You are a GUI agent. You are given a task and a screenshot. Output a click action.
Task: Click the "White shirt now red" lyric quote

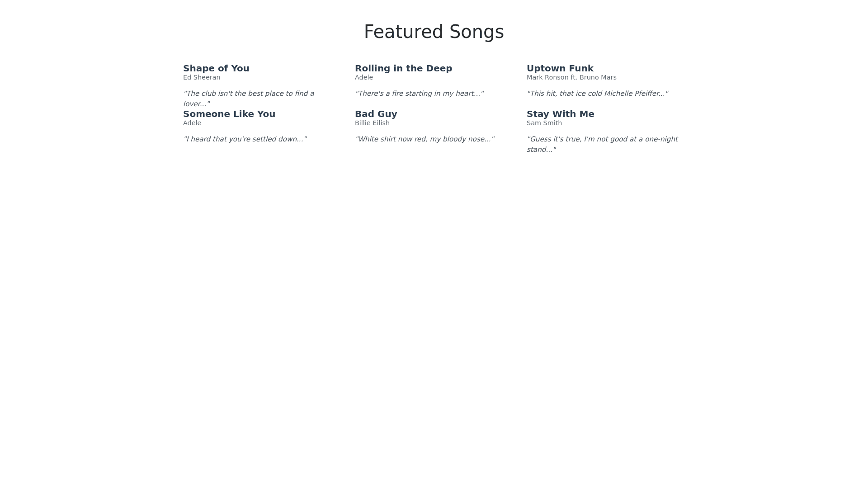(425, 139)
